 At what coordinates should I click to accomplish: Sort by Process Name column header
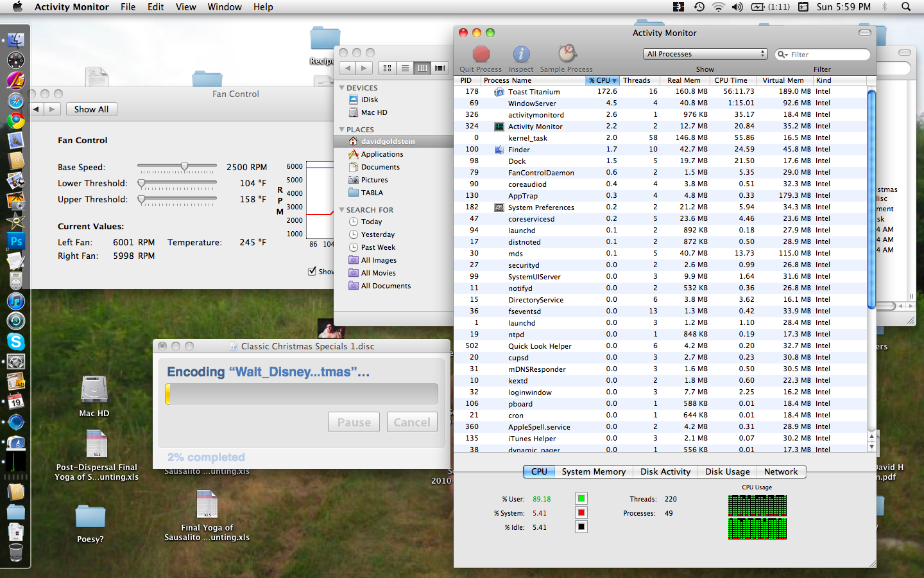(532, 80)
